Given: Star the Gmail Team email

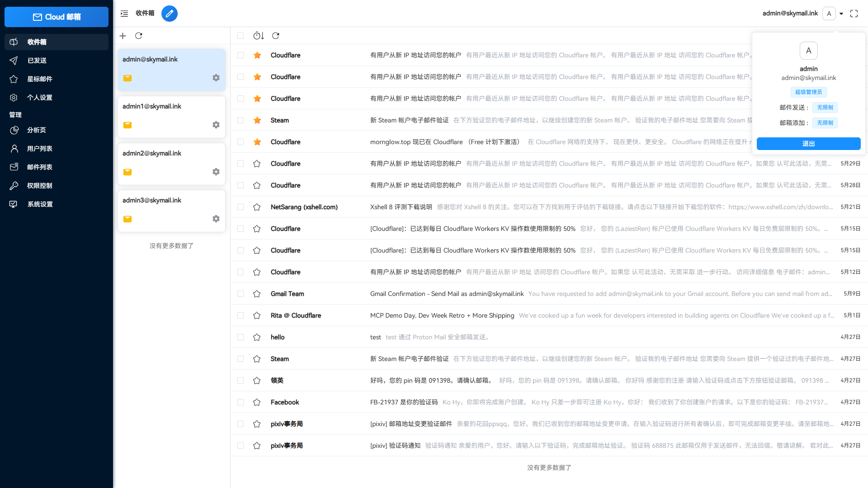Looking at the screenshot, I should pyautogui.click(x=257, y=294).
